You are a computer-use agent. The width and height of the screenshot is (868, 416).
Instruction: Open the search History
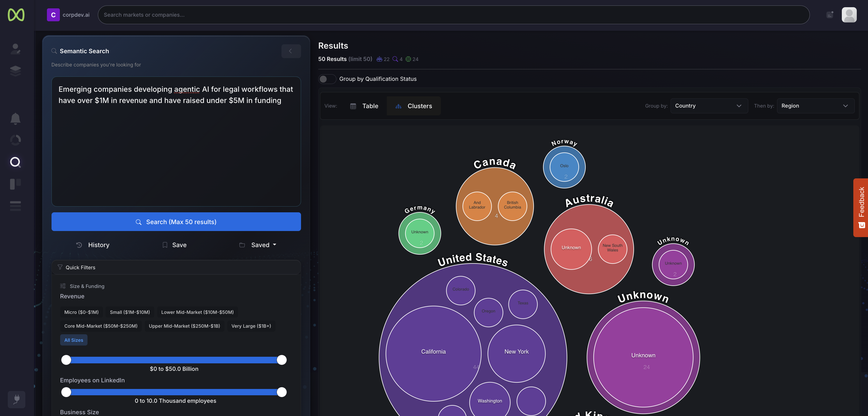(93, 245)
